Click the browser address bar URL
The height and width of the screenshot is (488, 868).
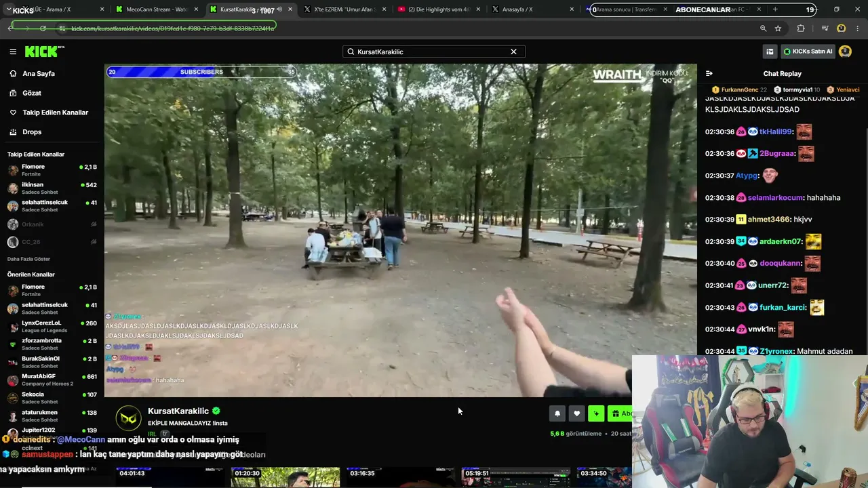[173, 28]
